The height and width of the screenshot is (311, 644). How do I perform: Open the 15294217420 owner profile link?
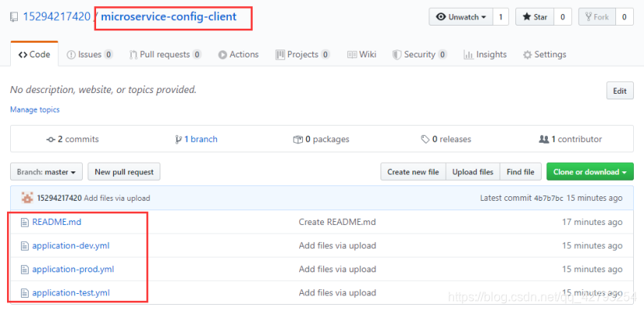coord(57,17)
